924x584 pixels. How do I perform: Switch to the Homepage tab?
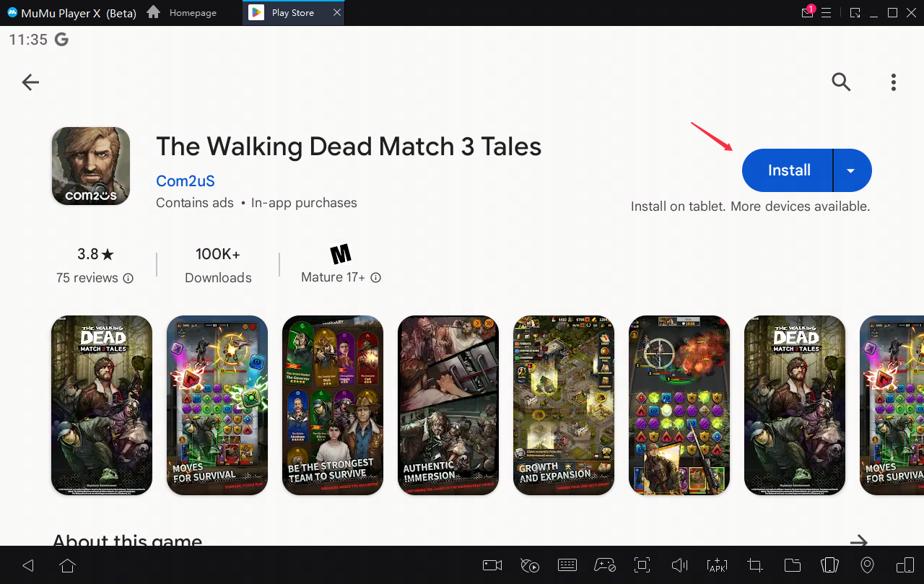(182, 13)
